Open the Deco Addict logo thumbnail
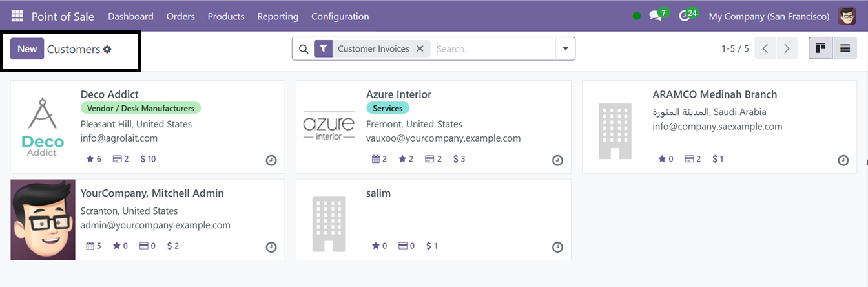 pyautogui.click(x=43, y=127)
